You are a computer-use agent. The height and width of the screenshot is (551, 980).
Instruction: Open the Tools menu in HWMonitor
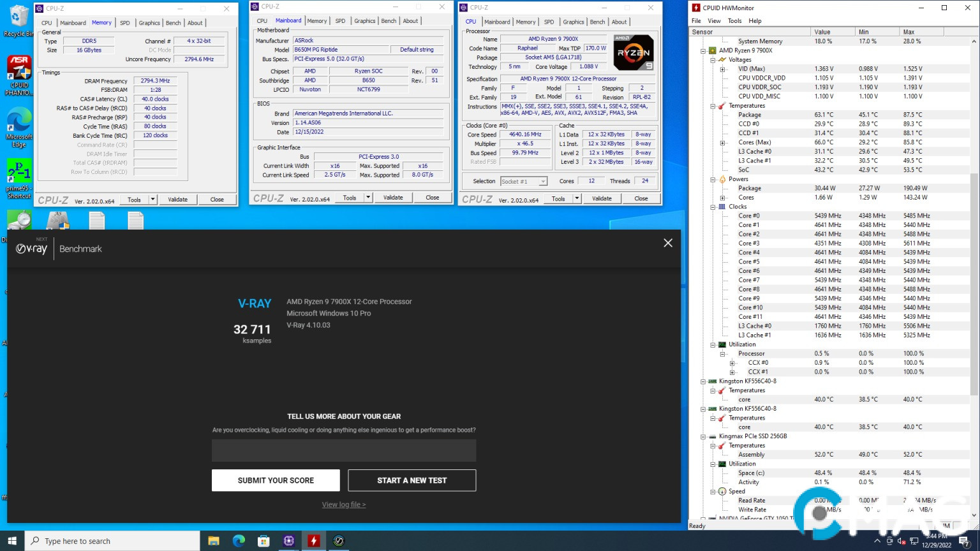734,20
